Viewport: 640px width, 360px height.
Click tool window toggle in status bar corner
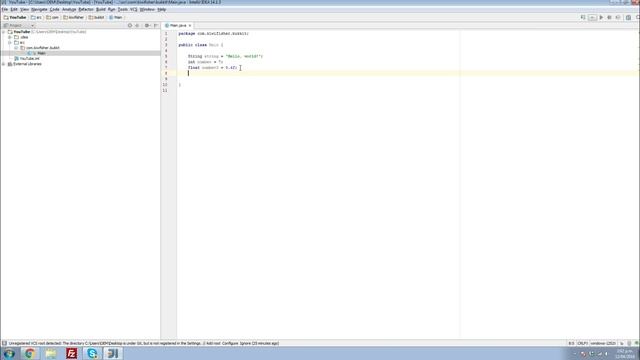(4, 343)
